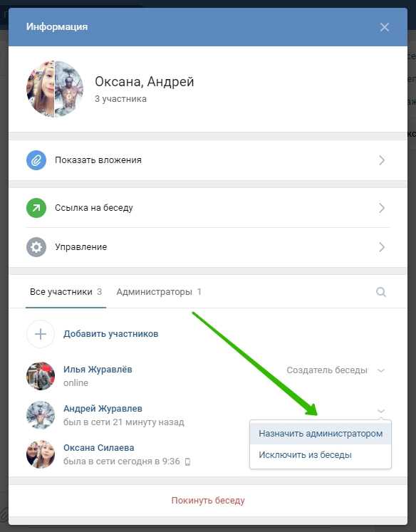The image size is (416, 532).
Task: Click the blue paperclip attachments icon
Action: click(x=36, y=160)
